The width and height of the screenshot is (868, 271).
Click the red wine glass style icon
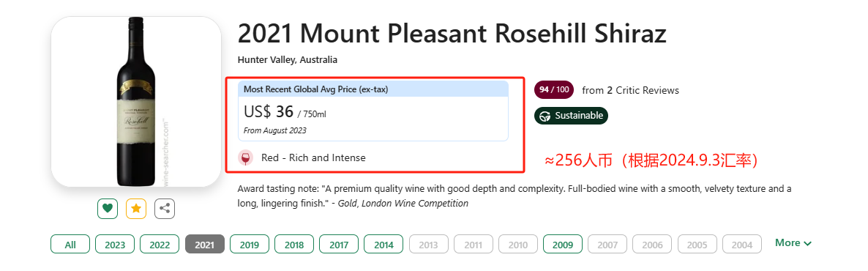click(x=245, y=158)
